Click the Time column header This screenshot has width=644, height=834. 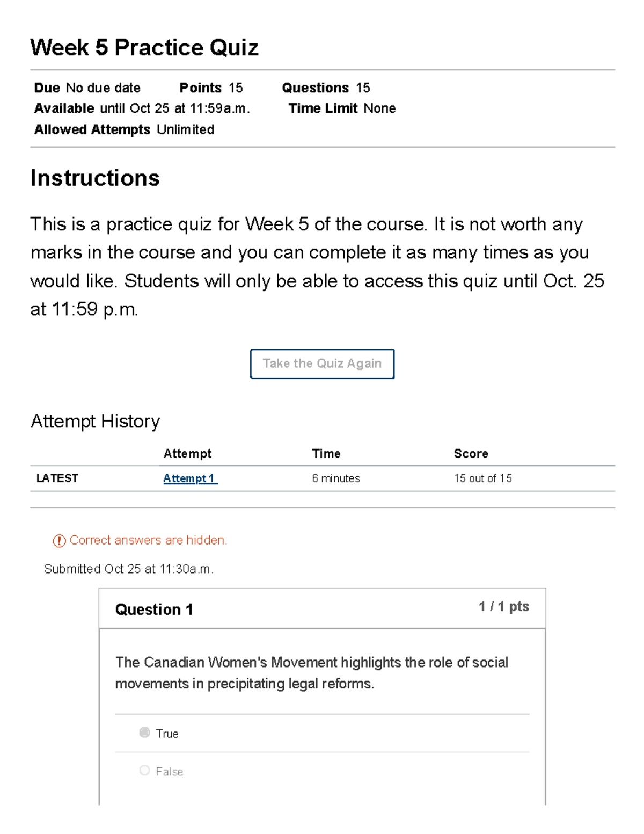(x=326, y=453)
